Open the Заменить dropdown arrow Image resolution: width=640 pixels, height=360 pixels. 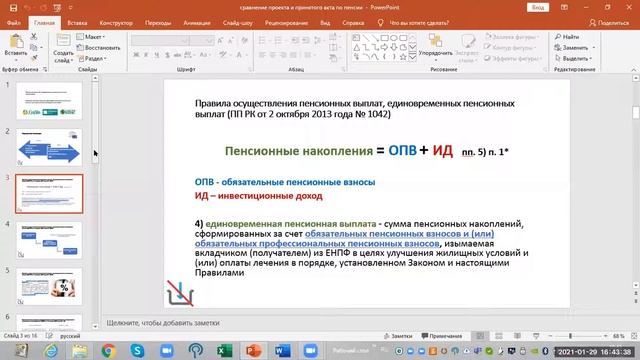tap(594, 48)
